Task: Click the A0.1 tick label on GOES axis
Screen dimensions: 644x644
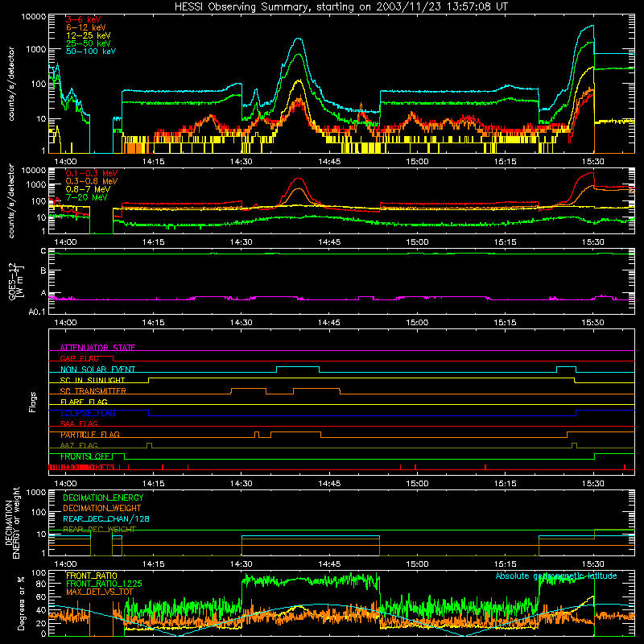Action: click(x=37, y=312)
